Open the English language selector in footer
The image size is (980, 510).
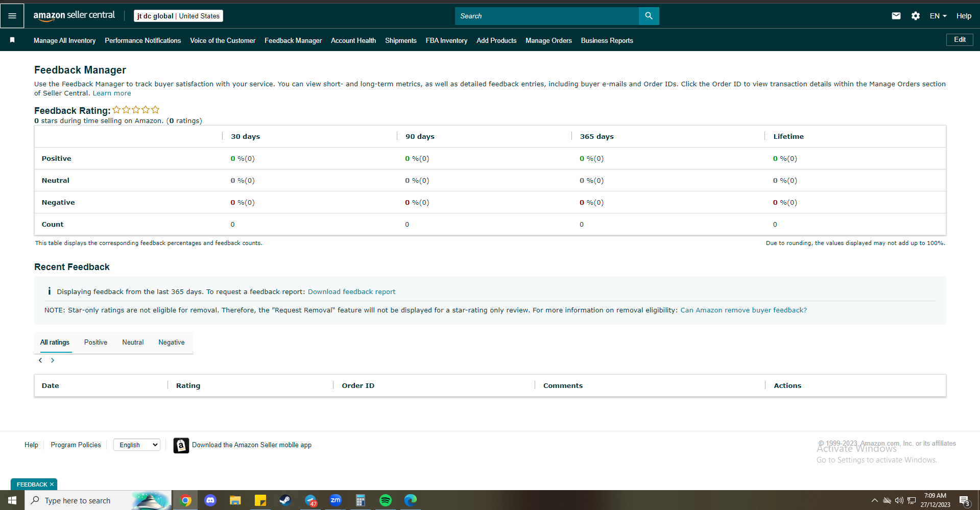(x=137, y=445)
